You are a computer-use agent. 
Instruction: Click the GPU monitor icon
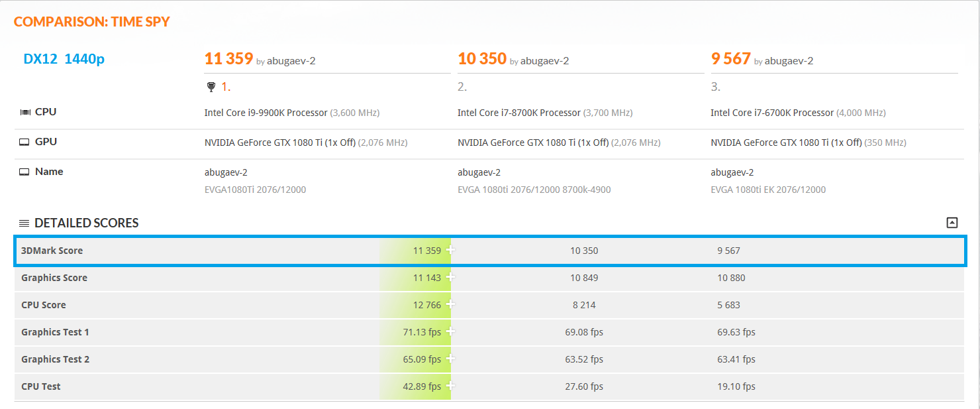point(24,142)
